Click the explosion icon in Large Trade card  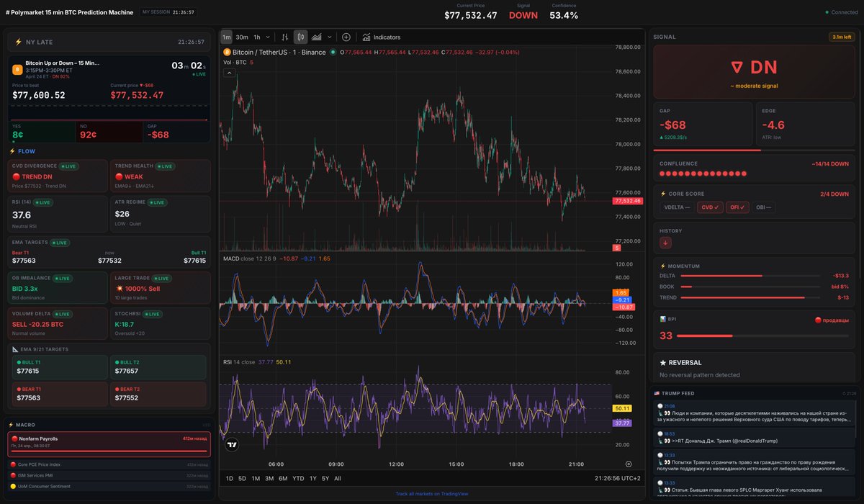coord(119,288)
